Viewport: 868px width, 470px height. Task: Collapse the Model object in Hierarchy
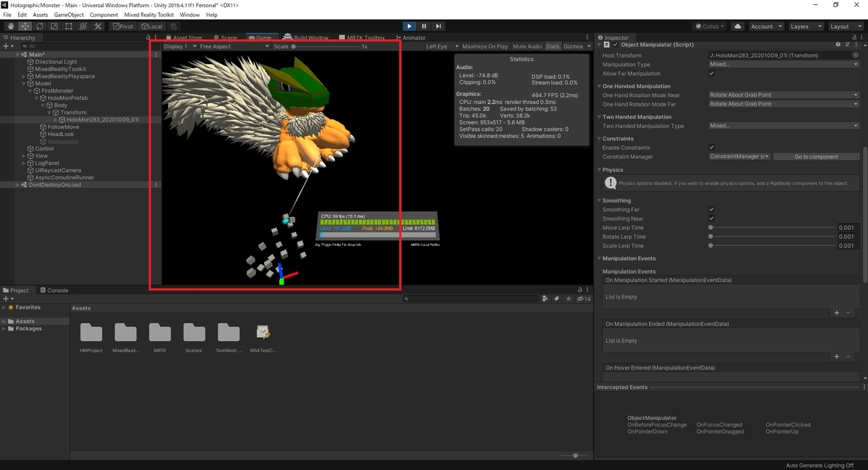(x=23, y=83)
